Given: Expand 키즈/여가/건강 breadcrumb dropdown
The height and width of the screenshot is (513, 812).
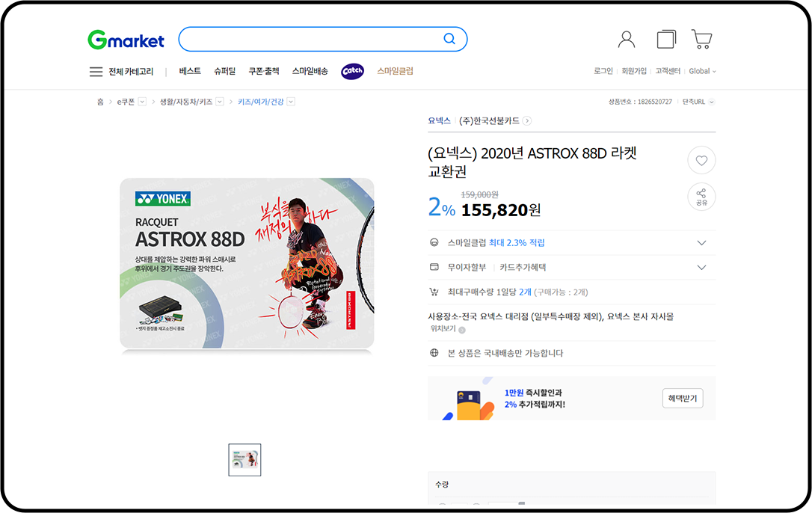Looking at the screenshot, I should 291,102.
